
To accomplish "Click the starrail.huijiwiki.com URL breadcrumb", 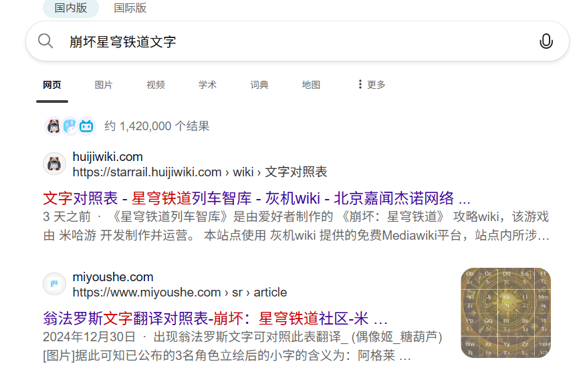I will click(x=200, y=172).
